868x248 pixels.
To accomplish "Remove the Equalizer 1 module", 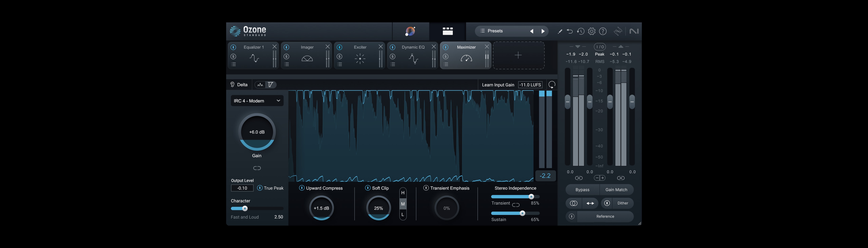I will click(274, 47).
